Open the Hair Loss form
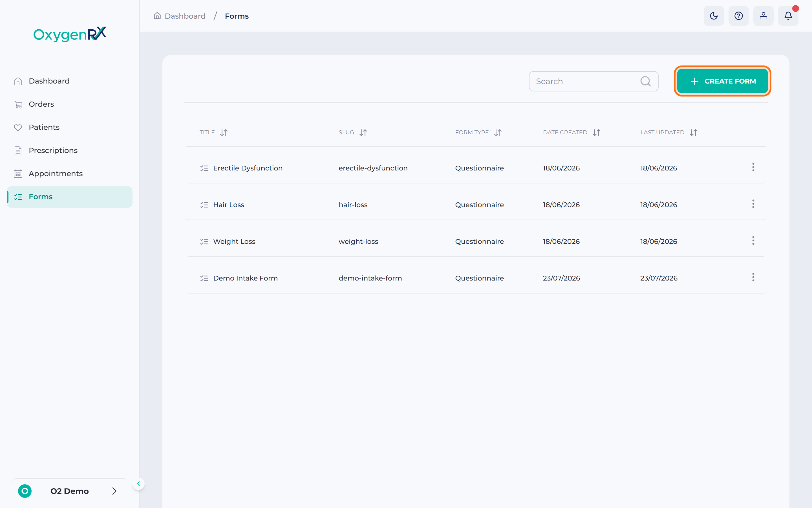This screenshot has height=508, width=812. (228, 205)
